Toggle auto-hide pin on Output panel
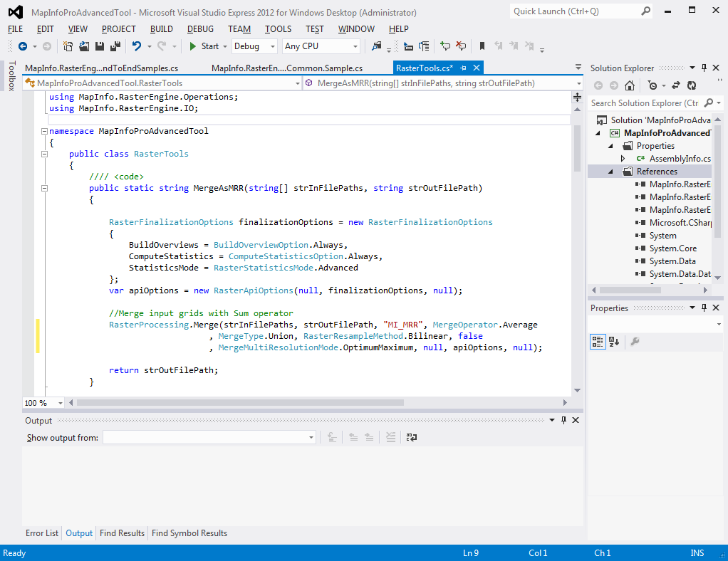This screenshot has width=728, height=561. coord(563,420)
